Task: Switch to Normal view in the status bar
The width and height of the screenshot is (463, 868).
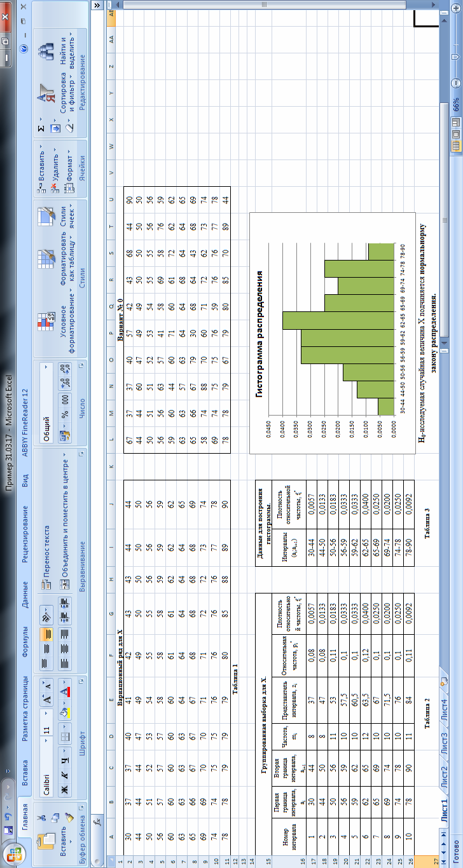Action: tap(456, 147)
